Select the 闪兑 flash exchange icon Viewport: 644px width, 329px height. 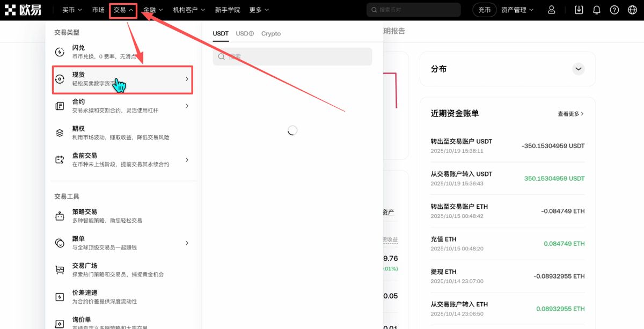click(61, 52)
